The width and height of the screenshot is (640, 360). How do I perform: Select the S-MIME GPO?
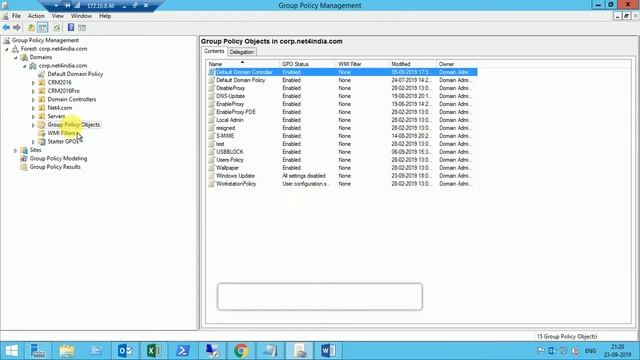click(225, 136)
